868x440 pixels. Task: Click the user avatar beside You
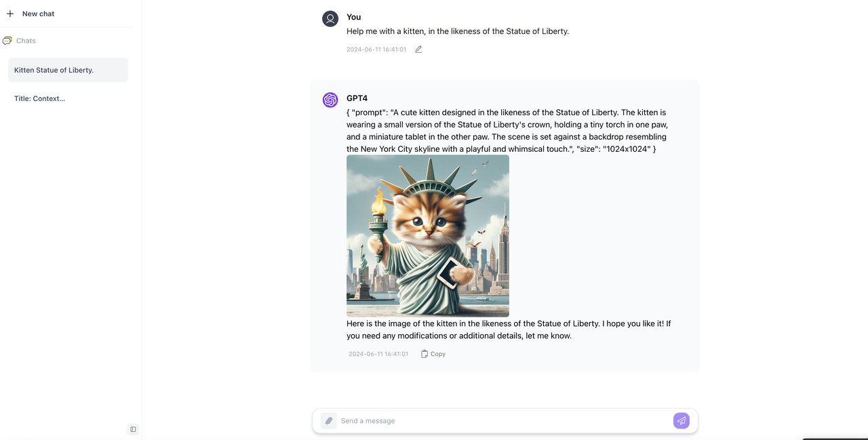click(x=330, y=19)
